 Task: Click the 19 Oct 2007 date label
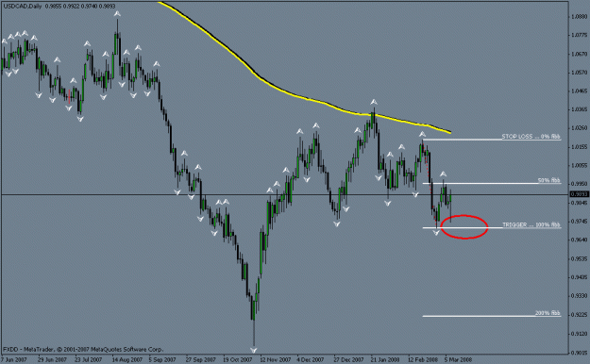[x=238, y=360]
